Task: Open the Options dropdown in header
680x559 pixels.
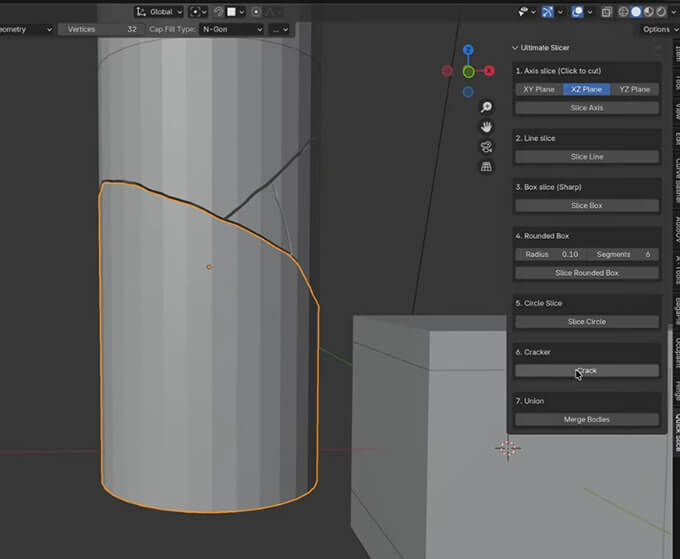Action: click(x=659, y=29)
